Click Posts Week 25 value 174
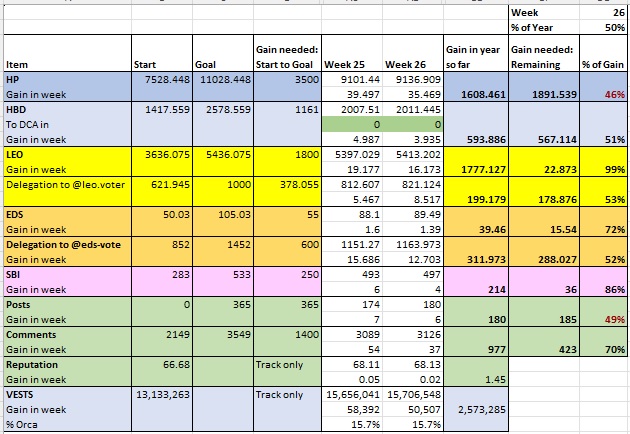Screen dimensions: 630x434 (x=352, y=305)
